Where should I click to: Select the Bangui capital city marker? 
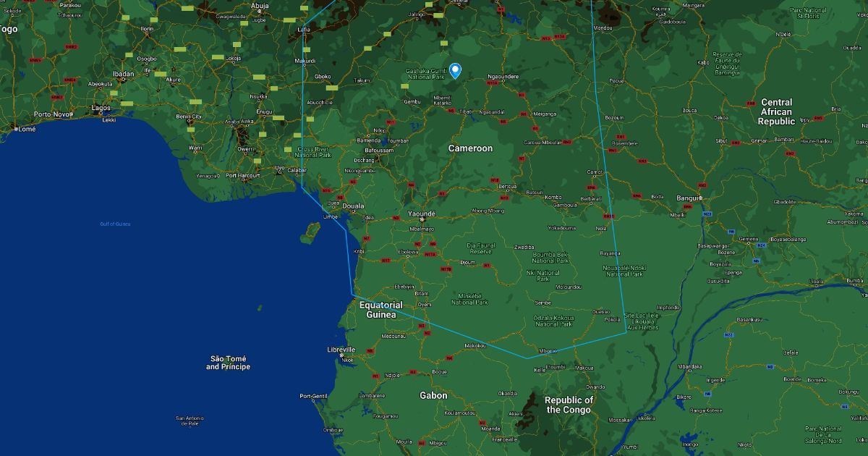(x=700, y=198)
